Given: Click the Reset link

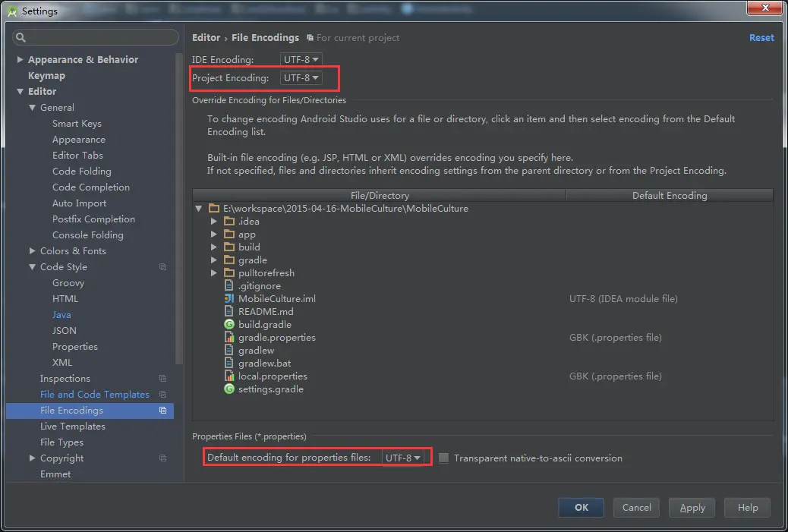Looking at the screenshot, I should click(761, 38).
